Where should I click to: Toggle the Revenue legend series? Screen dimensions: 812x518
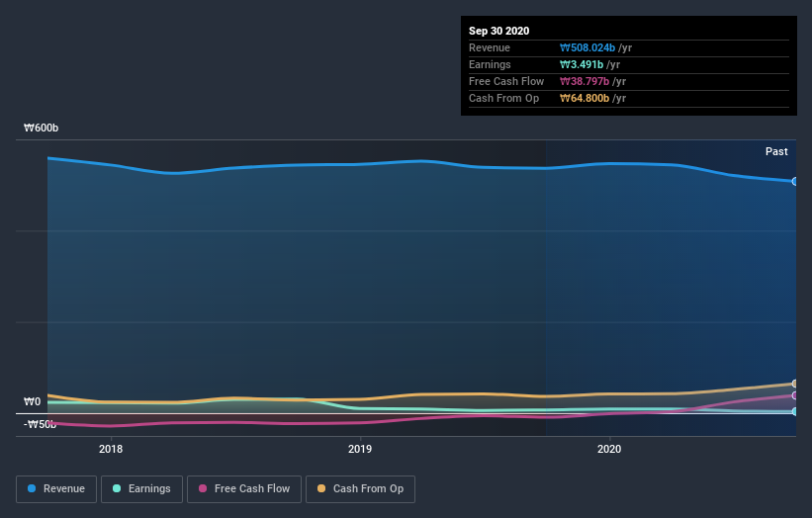coord(56,489)
